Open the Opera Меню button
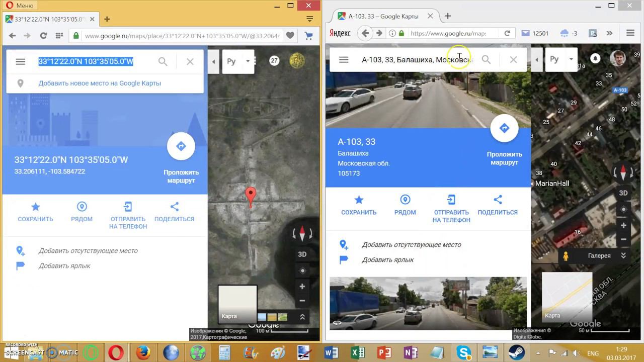The height and width of the screenshot is (362, 644). [x=20, y=5]
